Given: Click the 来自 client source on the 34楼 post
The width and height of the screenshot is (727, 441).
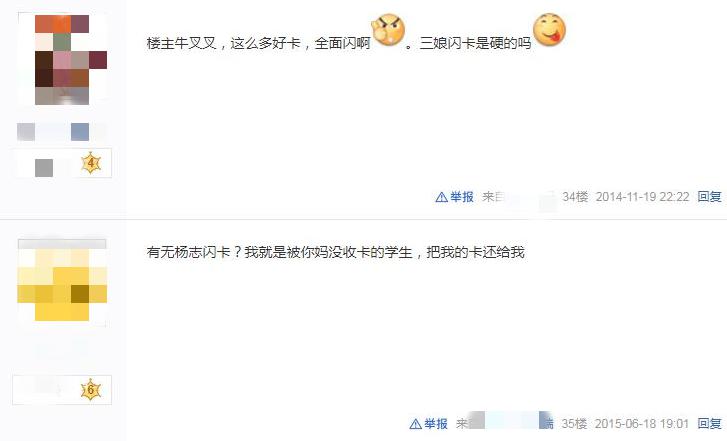Looking at the screenshot, I should [x=518, y=197].
